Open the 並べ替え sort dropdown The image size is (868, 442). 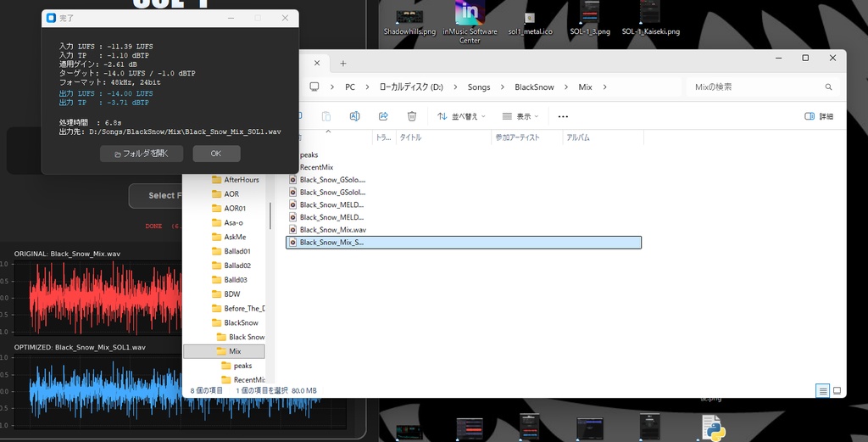pos(461,116)
